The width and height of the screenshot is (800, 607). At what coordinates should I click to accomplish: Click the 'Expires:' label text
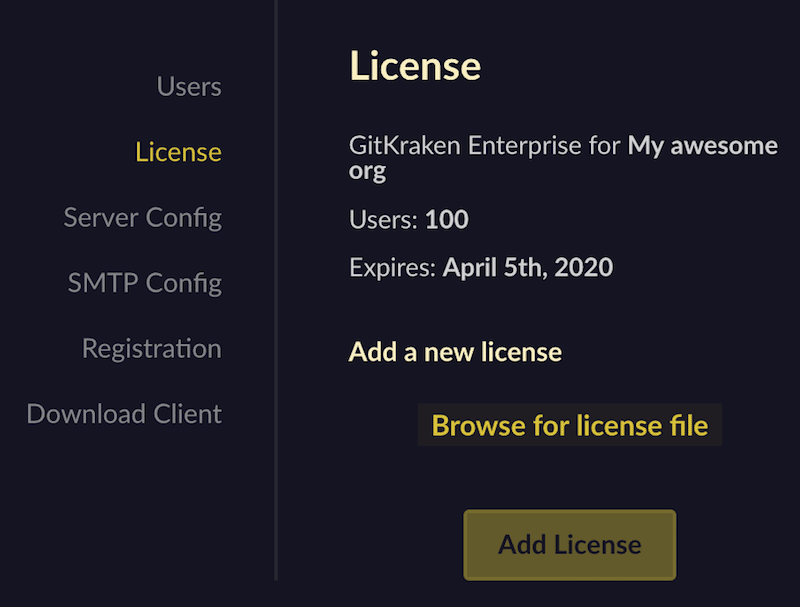392,267
